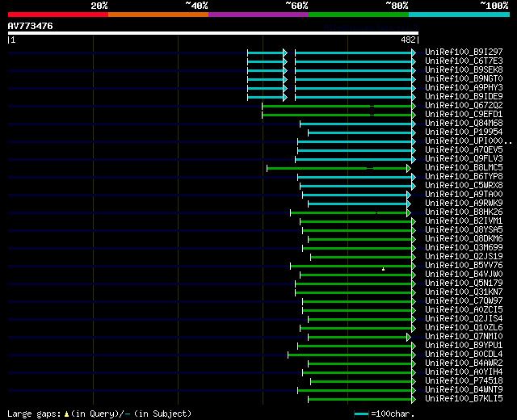Click the white query sequence bar

click(213, 33)
